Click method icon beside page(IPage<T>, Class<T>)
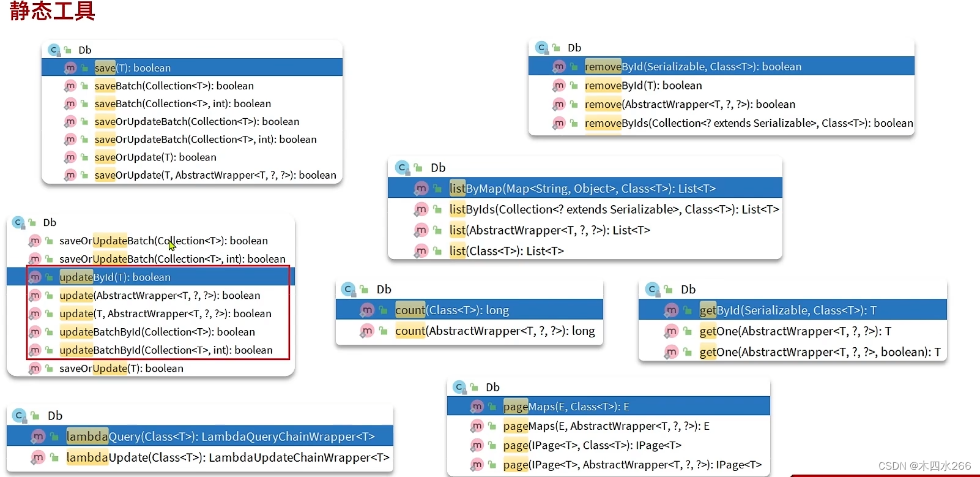Screen dimensions: 980x477 point(477,445)
